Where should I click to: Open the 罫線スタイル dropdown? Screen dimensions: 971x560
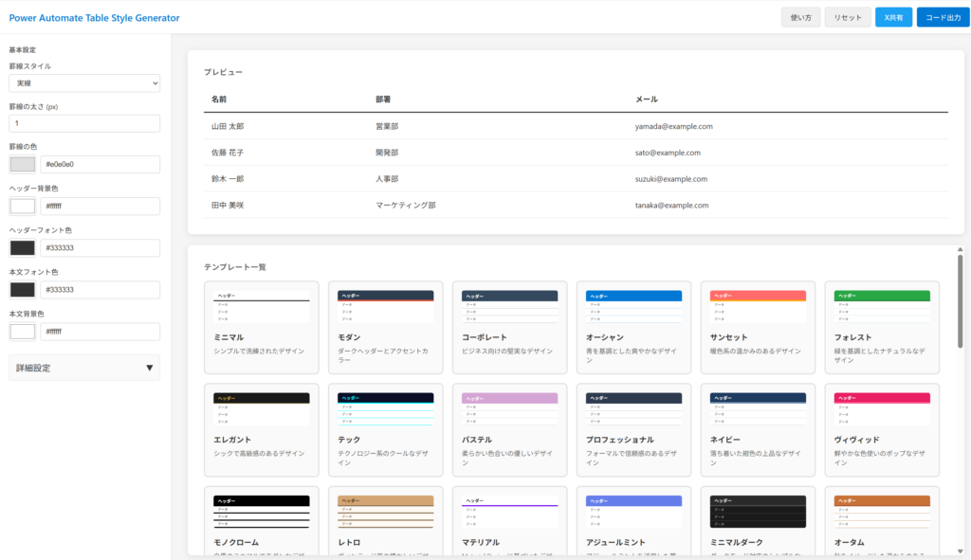(x=84, y=83)
